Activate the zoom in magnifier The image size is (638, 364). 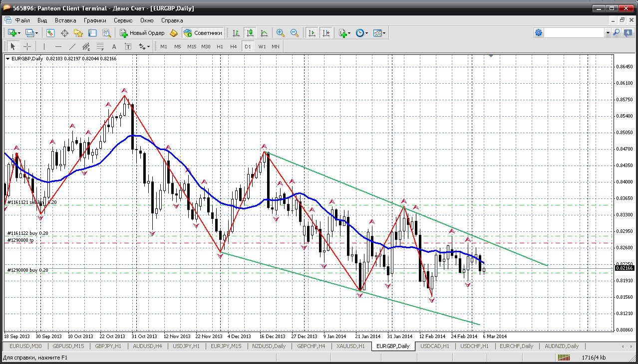pos(281,33)
